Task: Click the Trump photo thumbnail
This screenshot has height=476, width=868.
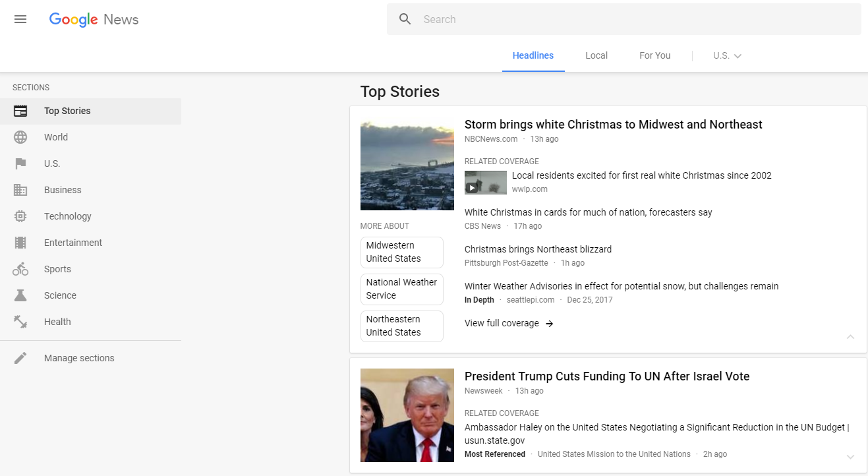Action: tap(407, 415)
